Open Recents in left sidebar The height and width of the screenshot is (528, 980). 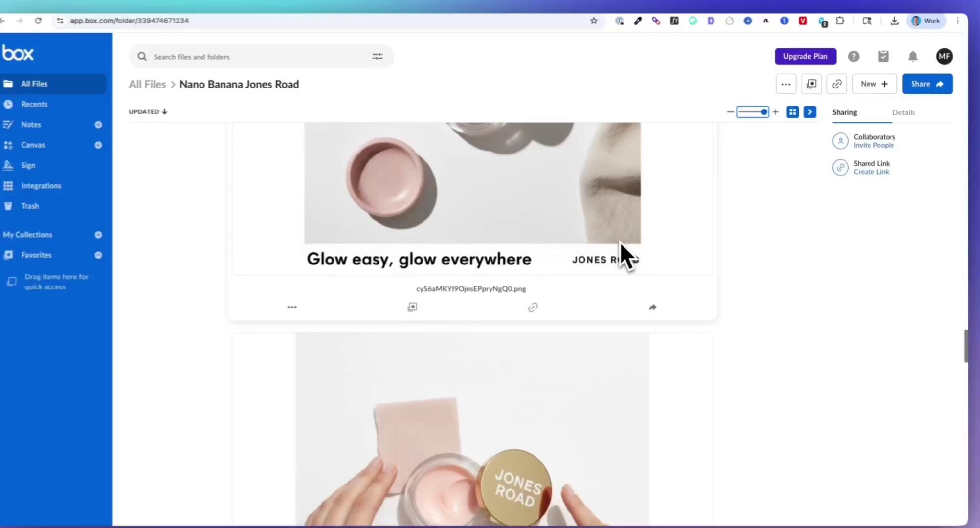point(34,104)
